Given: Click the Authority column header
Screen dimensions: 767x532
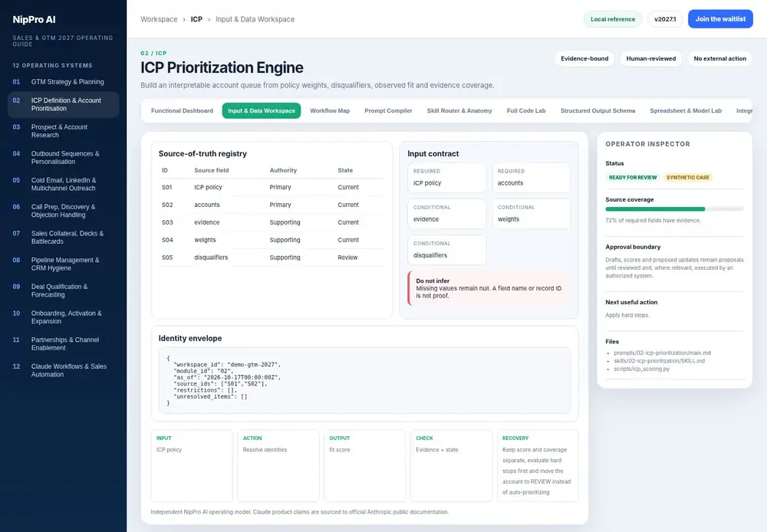Looking at the screenshot, I should 283,170.
